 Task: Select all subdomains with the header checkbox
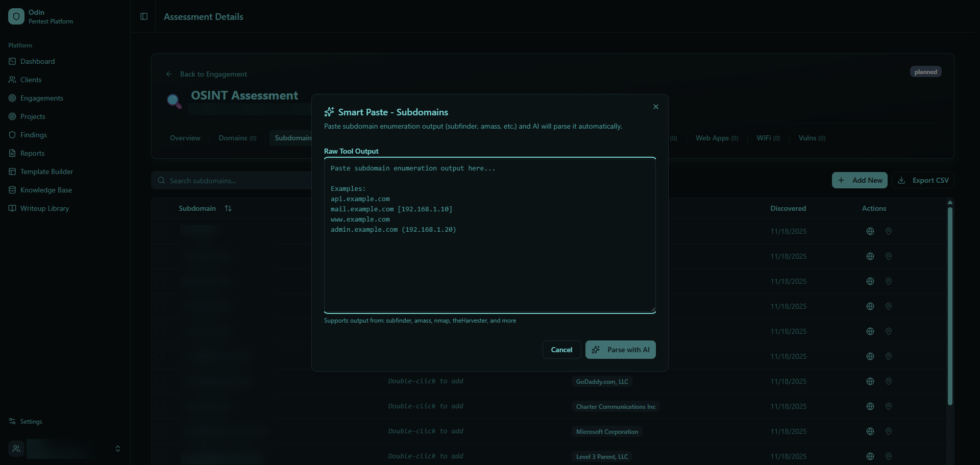coord(160,208)
